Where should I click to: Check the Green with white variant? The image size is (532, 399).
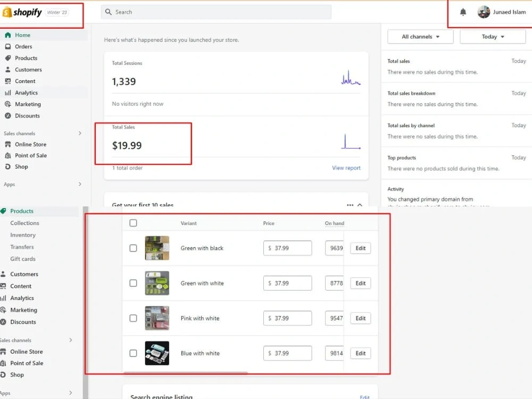[x=134, y=283]
